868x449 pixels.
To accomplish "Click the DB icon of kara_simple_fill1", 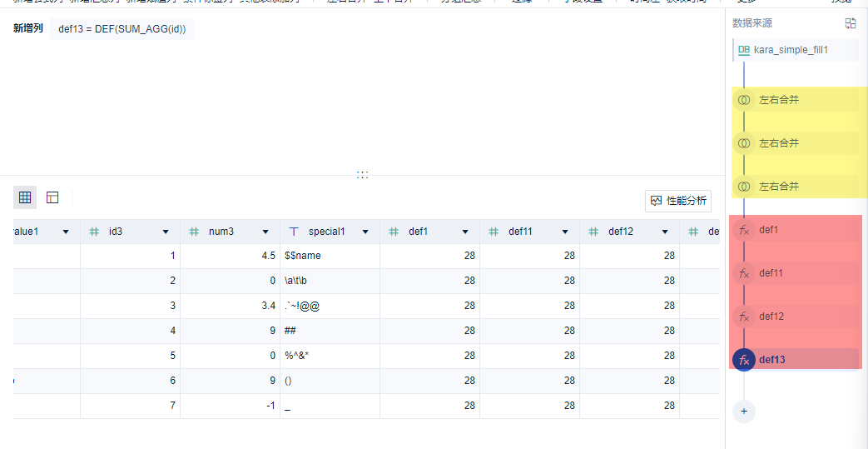I will click(x=744, y=51).
